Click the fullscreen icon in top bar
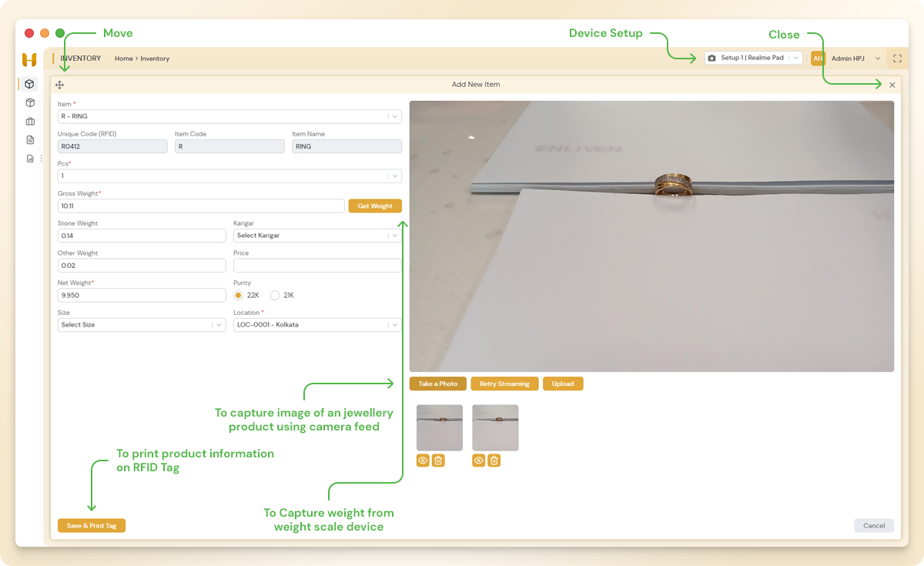The width and height of the screenshot is (924, 566). click(896, 58)
